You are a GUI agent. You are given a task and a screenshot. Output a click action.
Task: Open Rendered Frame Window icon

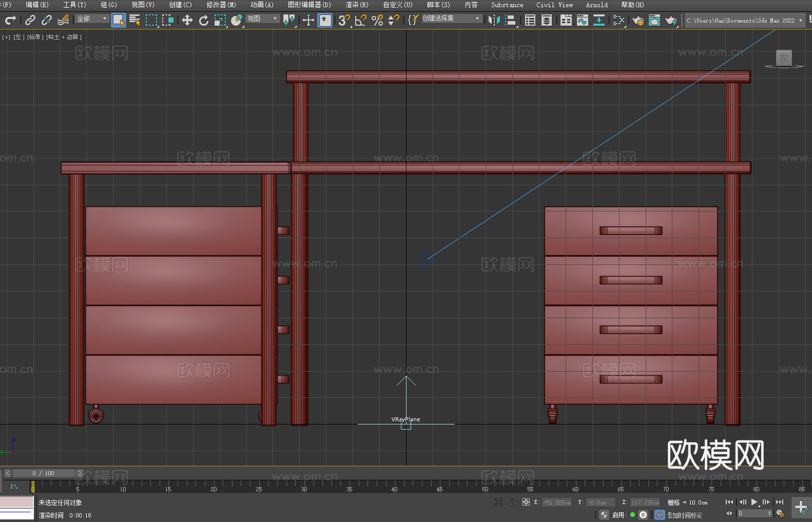tap(654, 20)
